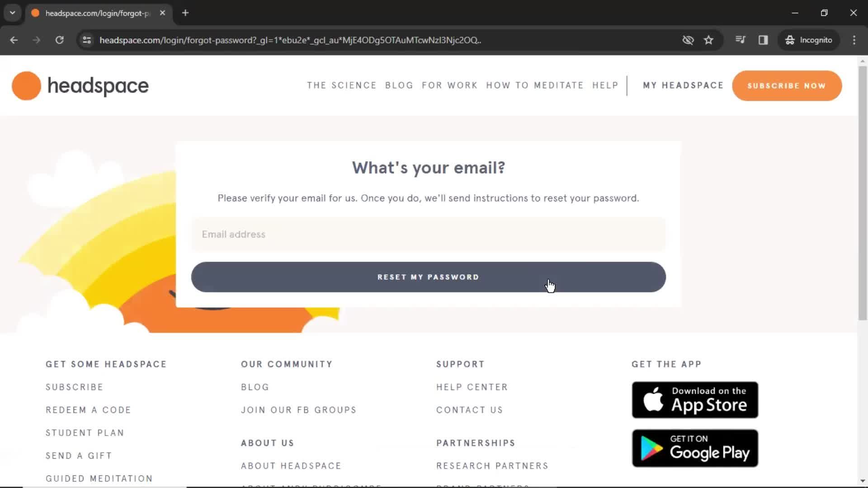Click the CONTACT US support link

[470, 410]
